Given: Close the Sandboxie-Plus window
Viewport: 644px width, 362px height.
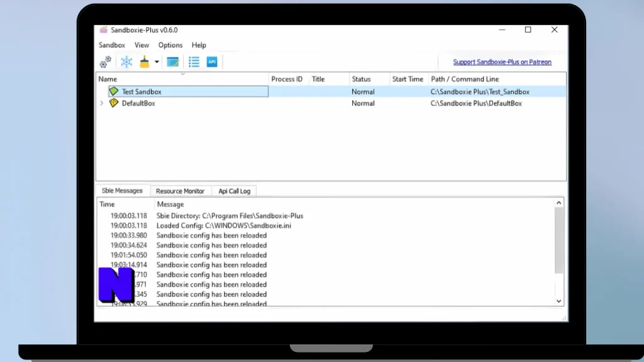Looking at the screenshot, I should point(555,30).
